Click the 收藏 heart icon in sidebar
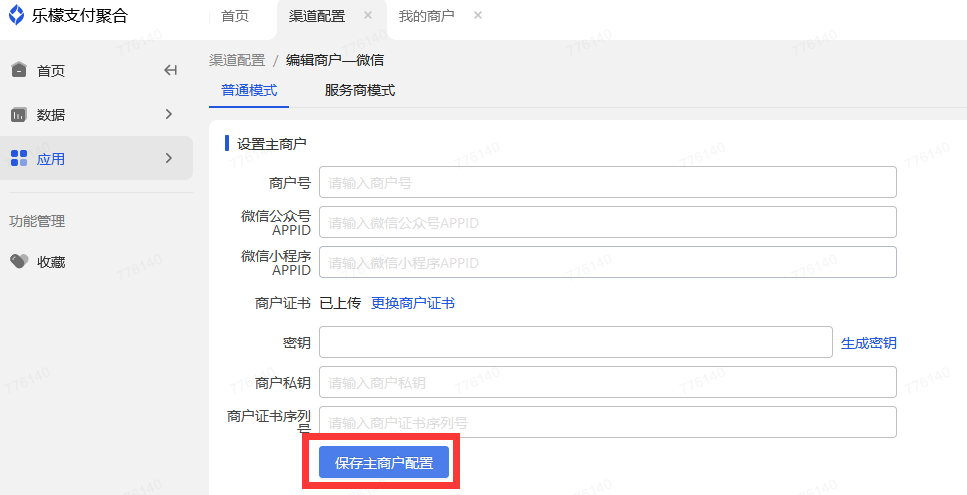The width and height of the screenshot is (967, 495). coord(19,262)
